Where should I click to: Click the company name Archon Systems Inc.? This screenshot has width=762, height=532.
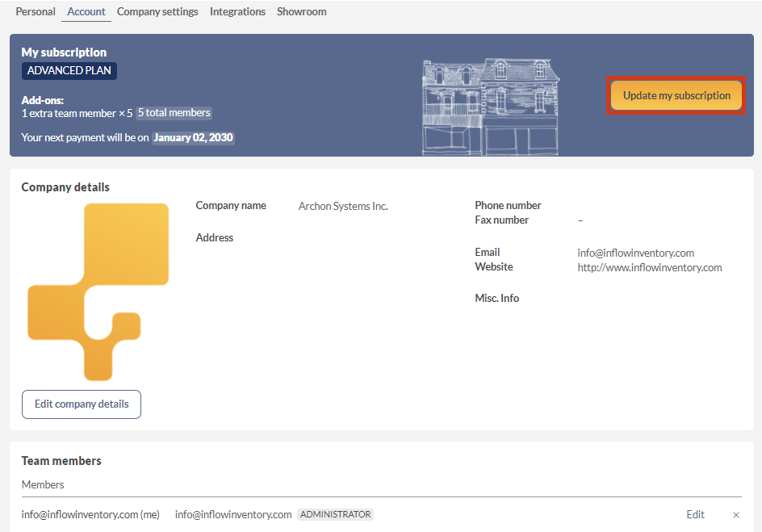pos(343,206)
